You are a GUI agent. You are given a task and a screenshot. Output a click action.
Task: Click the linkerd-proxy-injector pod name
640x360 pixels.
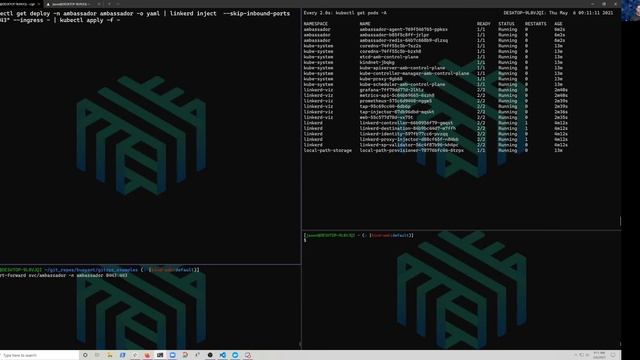pyautogui.click(x=409, y=139)
